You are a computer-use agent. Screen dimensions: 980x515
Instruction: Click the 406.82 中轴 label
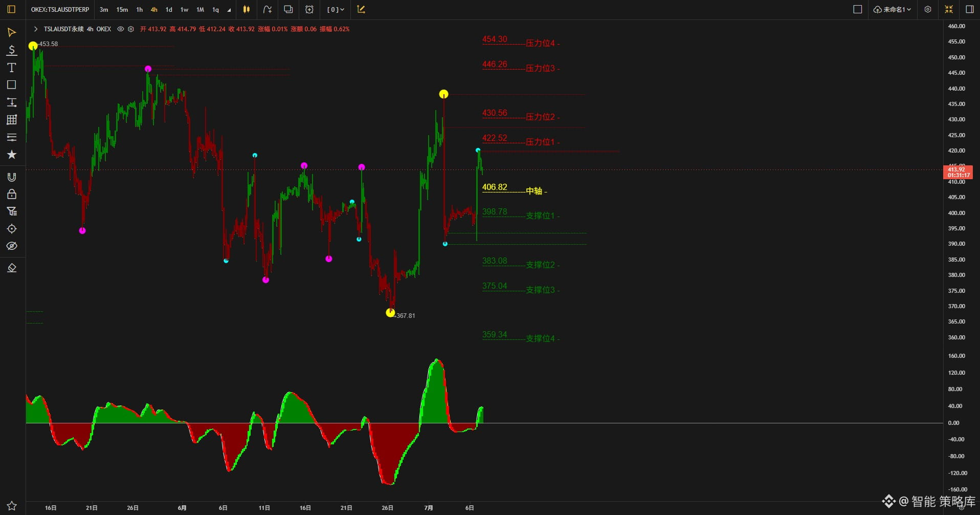click(x=515, y=189)
